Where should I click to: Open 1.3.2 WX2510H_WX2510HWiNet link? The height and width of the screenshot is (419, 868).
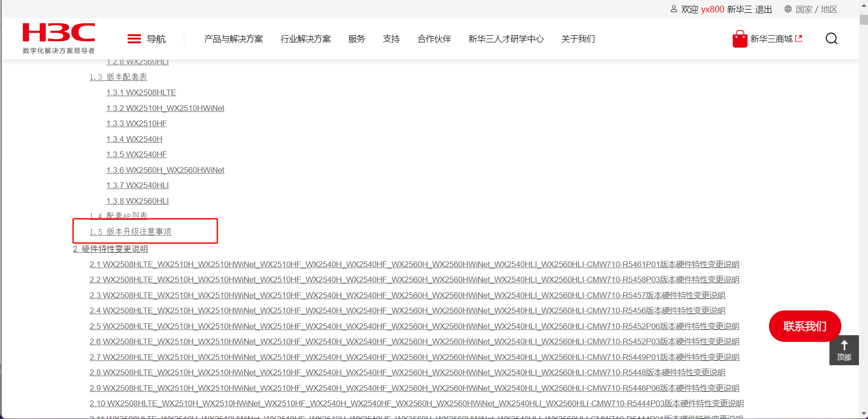tap(165, 108)
